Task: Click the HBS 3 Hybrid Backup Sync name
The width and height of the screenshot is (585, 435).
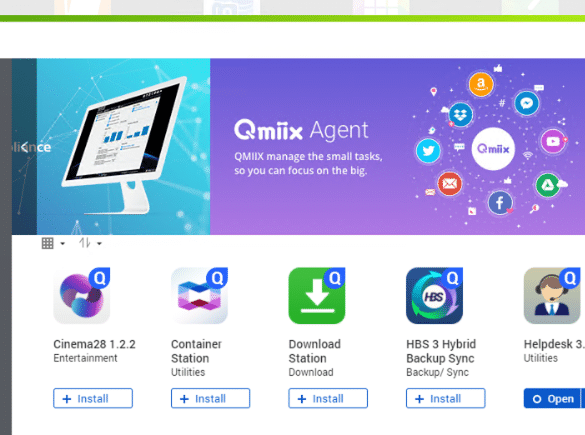Action: tap(441, 351)
